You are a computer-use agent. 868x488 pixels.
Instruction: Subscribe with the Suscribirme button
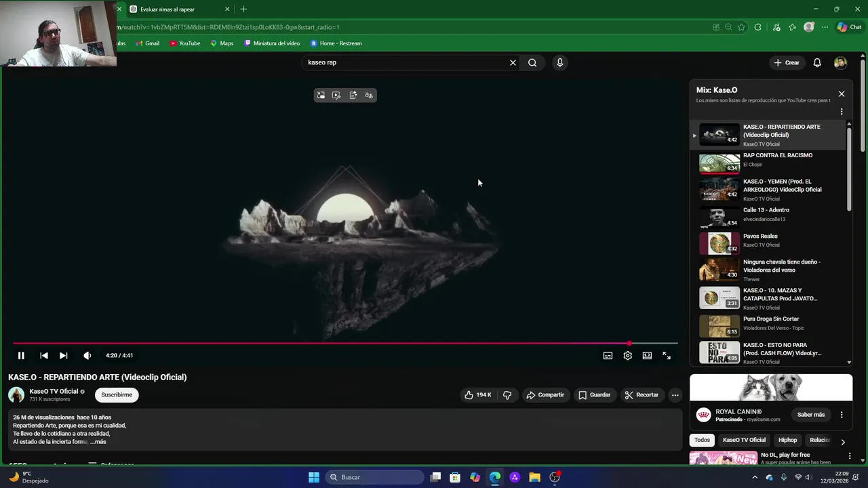(x=117, y=394)
